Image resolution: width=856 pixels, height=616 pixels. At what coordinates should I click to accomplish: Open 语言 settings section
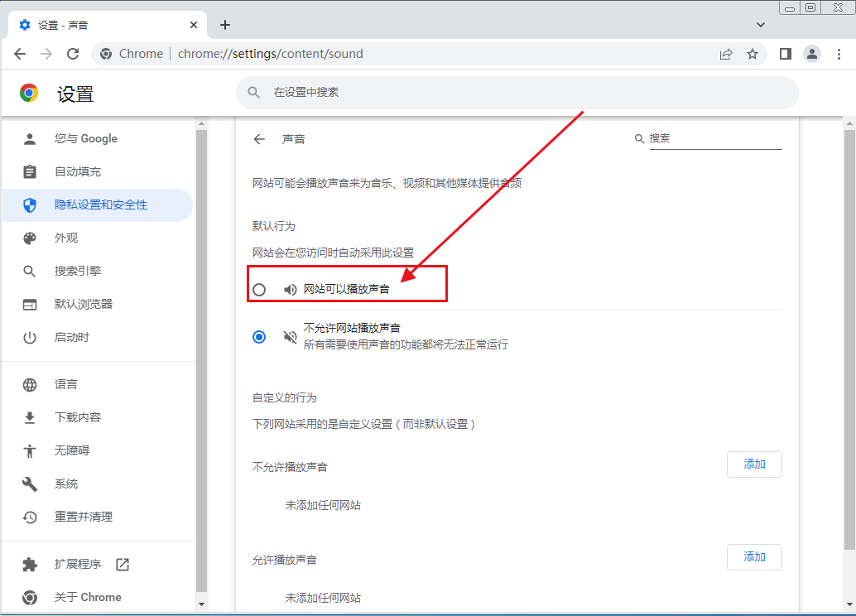pyautogui.click(x=99, y=384)
